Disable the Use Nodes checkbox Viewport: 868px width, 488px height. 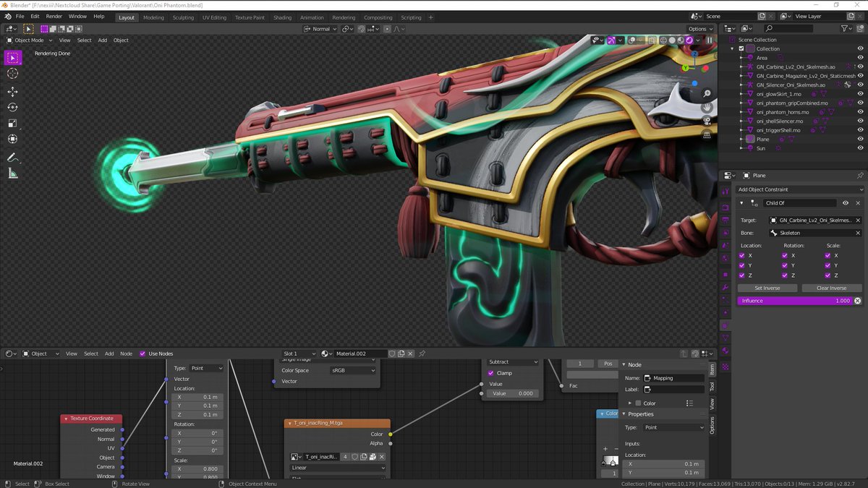pos(142,354)
